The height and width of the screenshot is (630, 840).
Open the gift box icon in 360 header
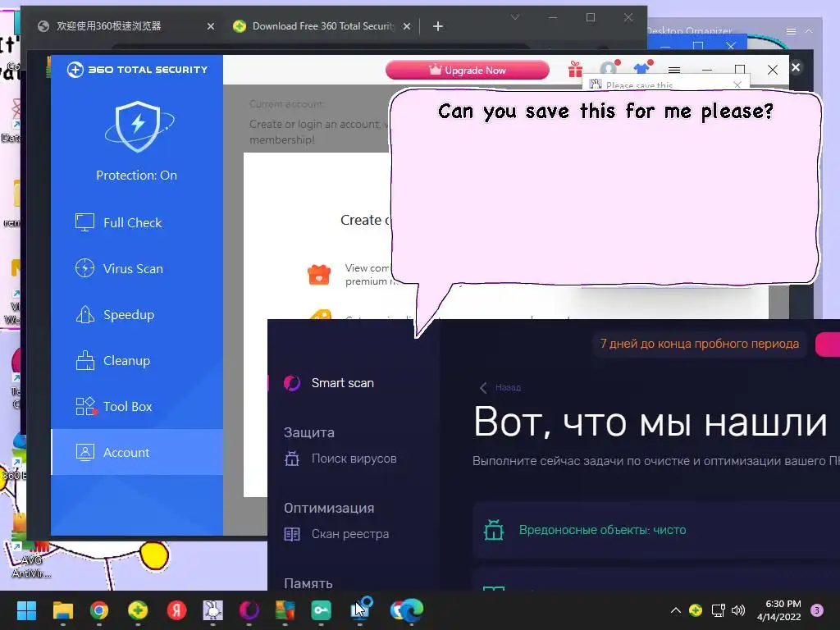pos(575,69)
